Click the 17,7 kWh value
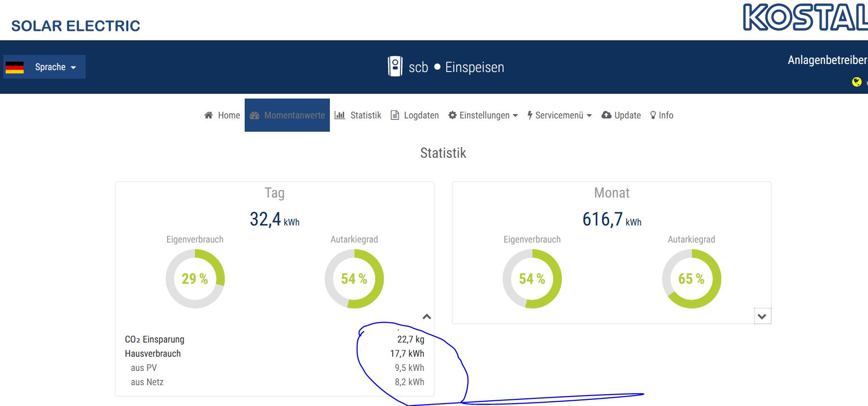Viewport: 868px width, 406px height. (407, 353)
